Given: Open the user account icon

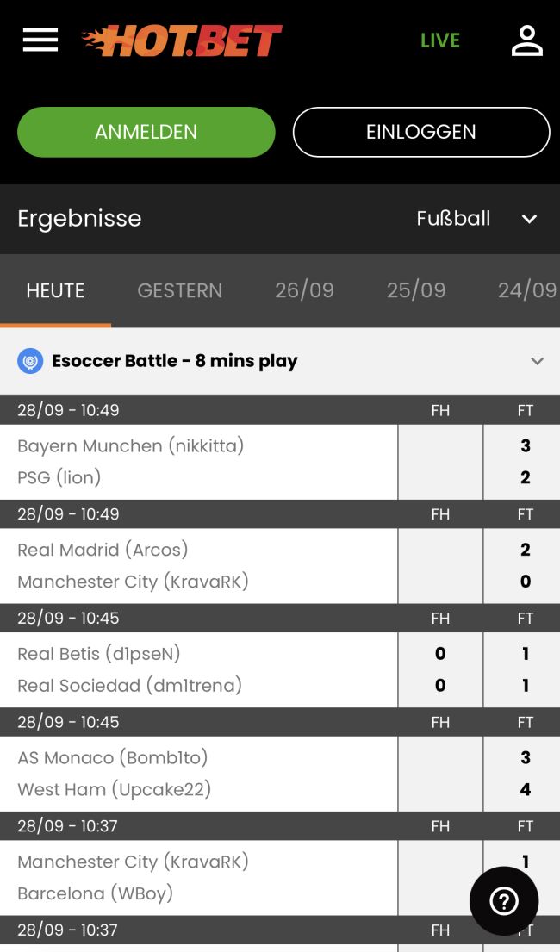Looking at the screenshot, I should pos(526,40).
